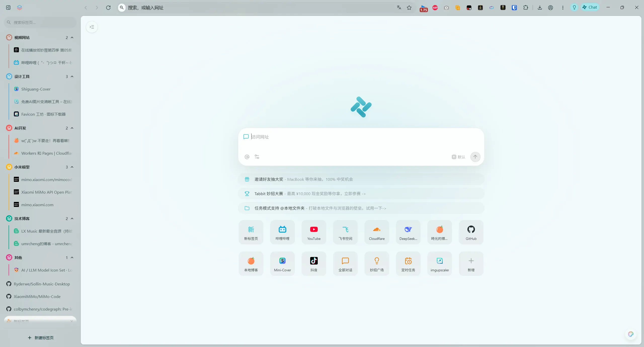Add a new shortcut with 新增

click(471, 264)
